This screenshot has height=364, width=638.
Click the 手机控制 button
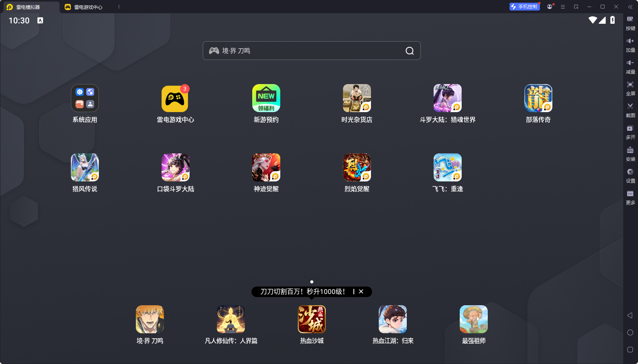click(x=525, y=7)
